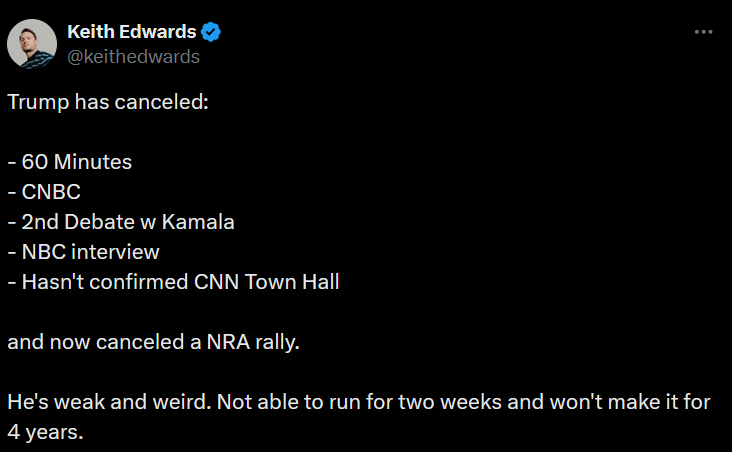The height and width of the screenshot is (452, 732).
Task: Open the three-dot more options menu
Action: [x=703, y=32]
